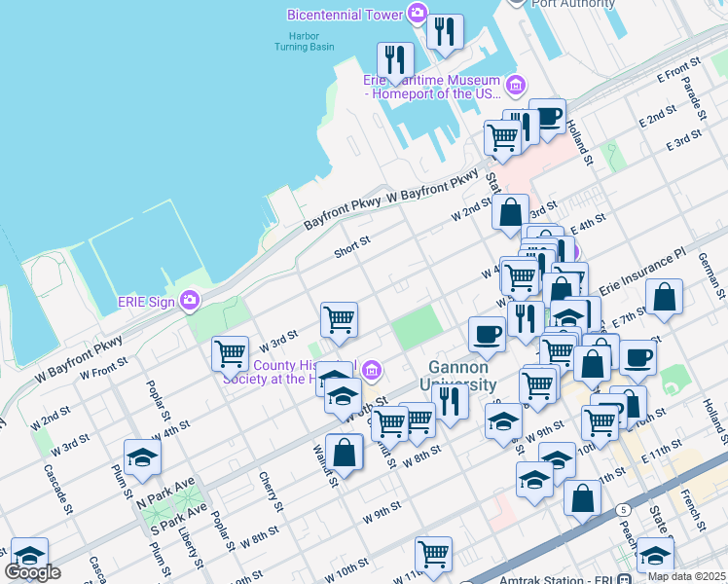Select the grocery cart marker north of the Historical Society

[x=339, y=318]
